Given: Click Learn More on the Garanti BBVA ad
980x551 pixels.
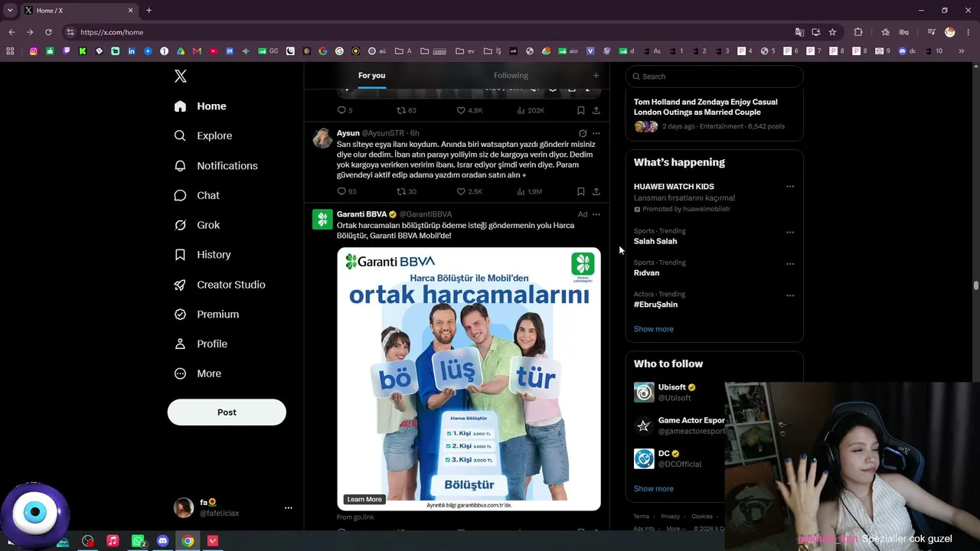Looking at the screenshot, I should pos(364,499).
